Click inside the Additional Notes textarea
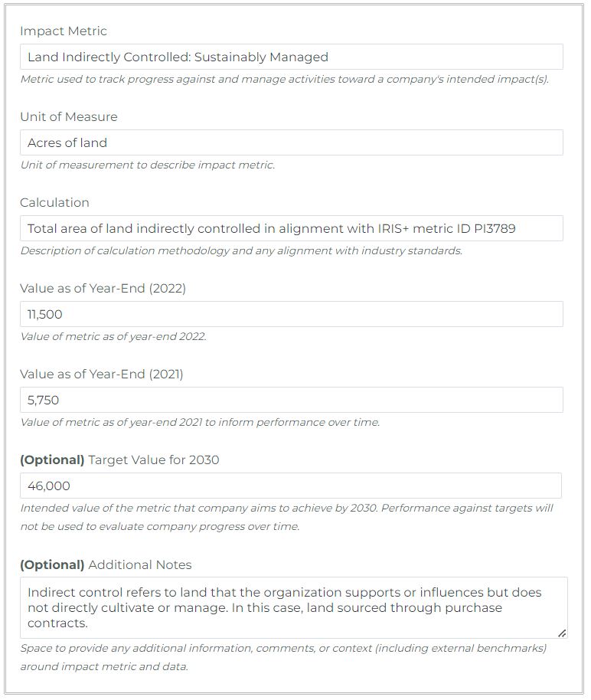Screen dimensions: 591x700 [x=291, y=607]
